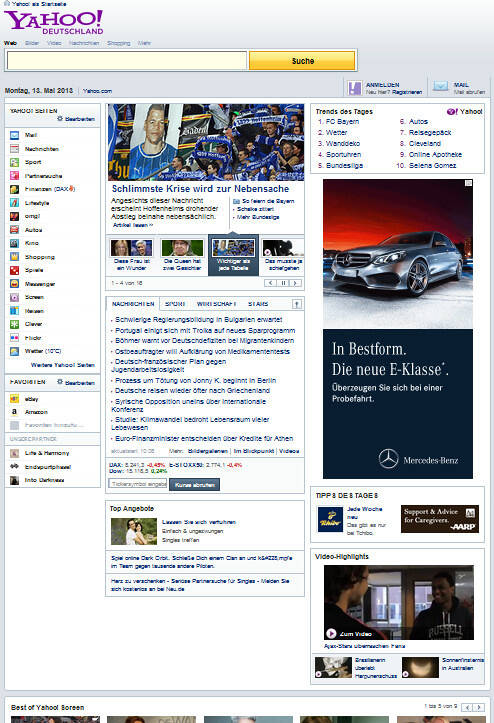Open headline about Prozess um Tötung von Jonny K.
The height and width of the screenshot is (723, 494).
click(195, 380)
